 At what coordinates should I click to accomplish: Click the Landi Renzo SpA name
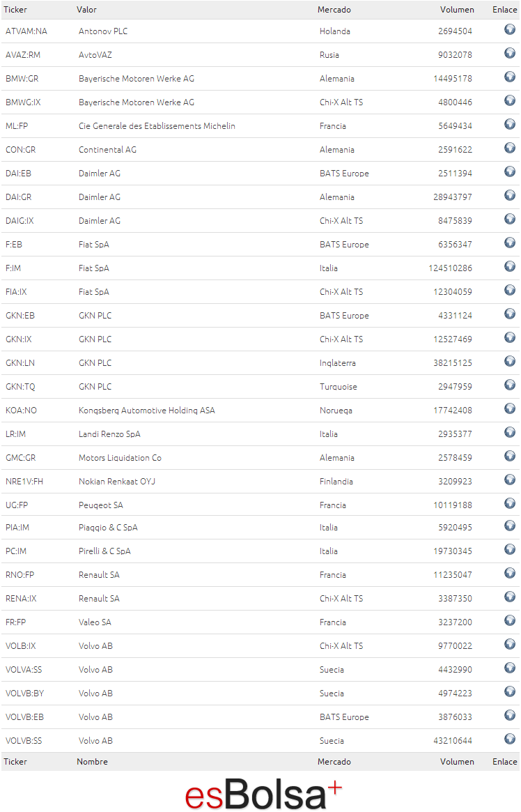click(x=109, y=434)
